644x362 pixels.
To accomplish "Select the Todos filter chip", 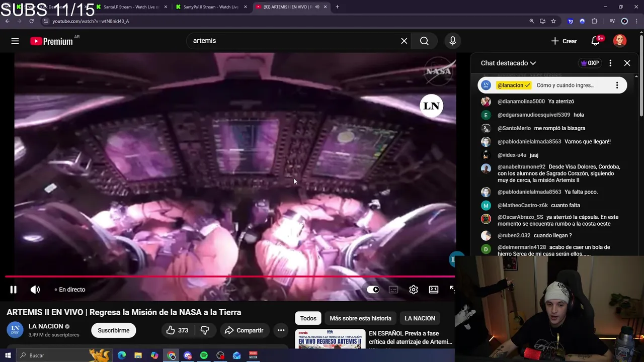I will [x=308, y=318].
